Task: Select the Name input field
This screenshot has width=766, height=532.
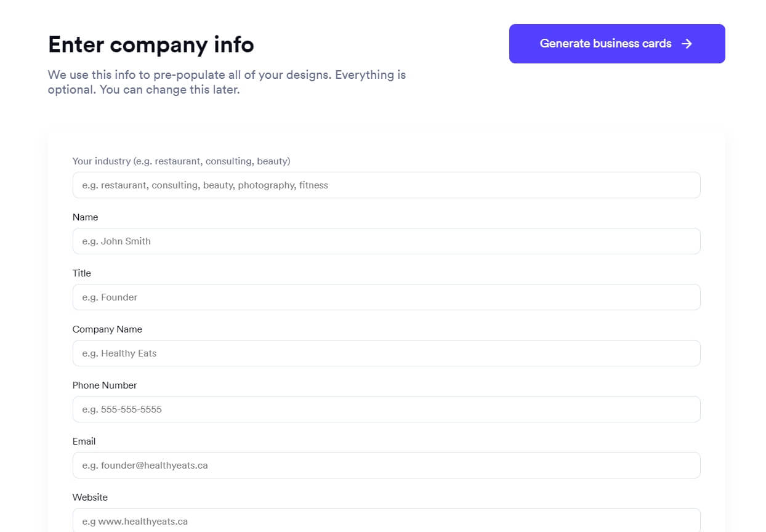Action: pos(386,241)
